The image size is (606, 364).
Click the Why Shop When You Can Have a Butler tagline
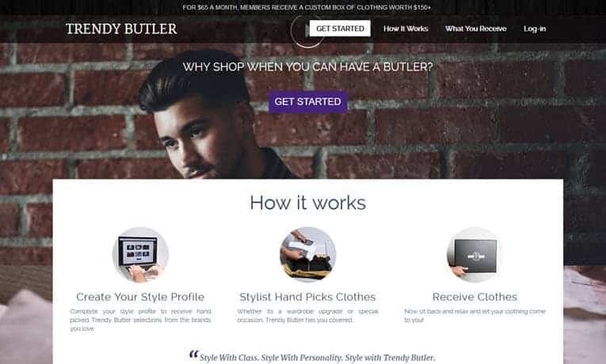pos(308,66)
